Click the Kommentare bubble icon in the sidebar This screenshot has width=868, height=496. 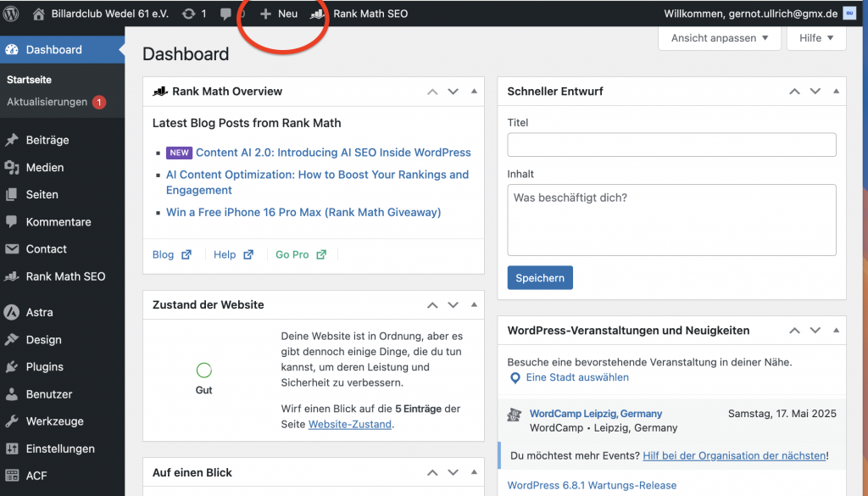(x=12, y=222)
